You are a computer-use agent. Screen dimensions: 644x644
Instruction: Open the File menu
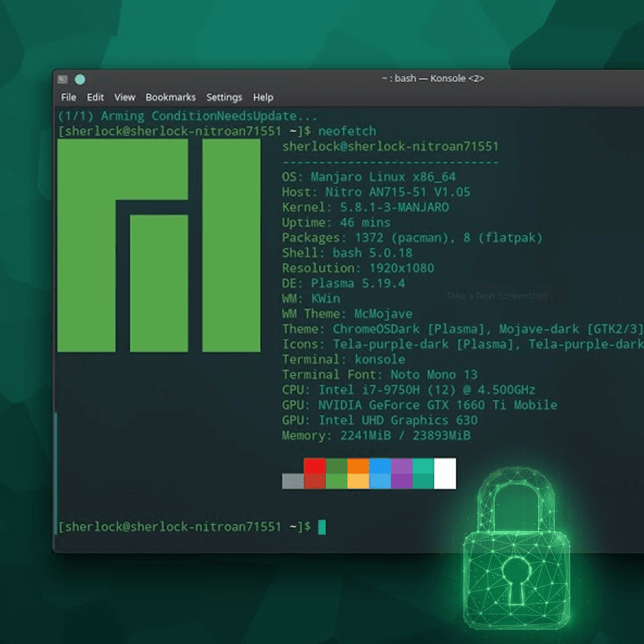[68, 97]
